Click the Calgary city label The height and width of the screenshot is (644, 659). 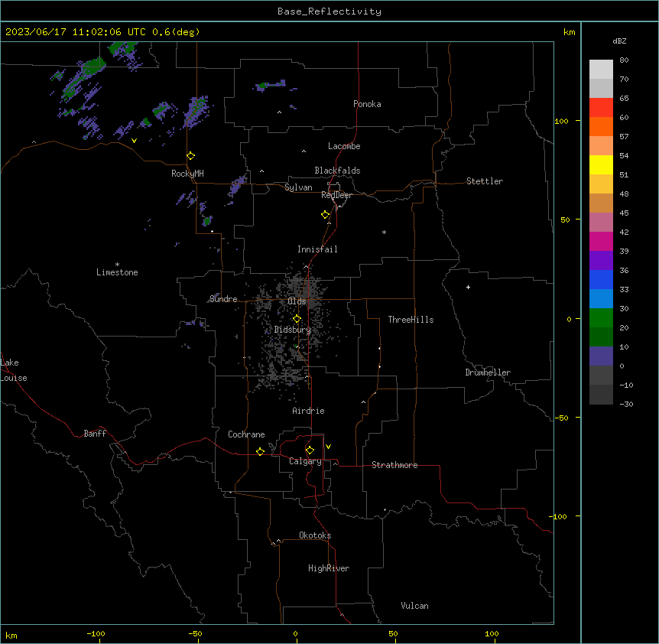coord(305,461)
